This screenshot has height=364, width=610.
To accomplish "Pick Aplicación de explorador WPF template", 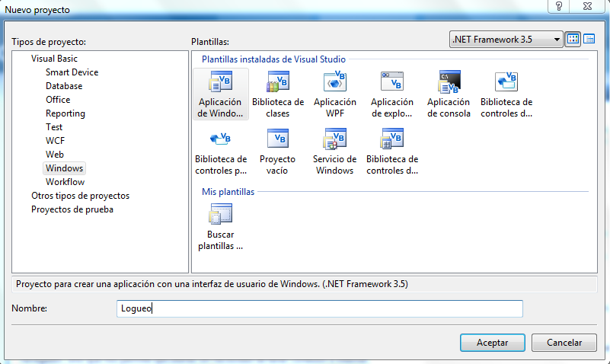I will click(391, 94).
